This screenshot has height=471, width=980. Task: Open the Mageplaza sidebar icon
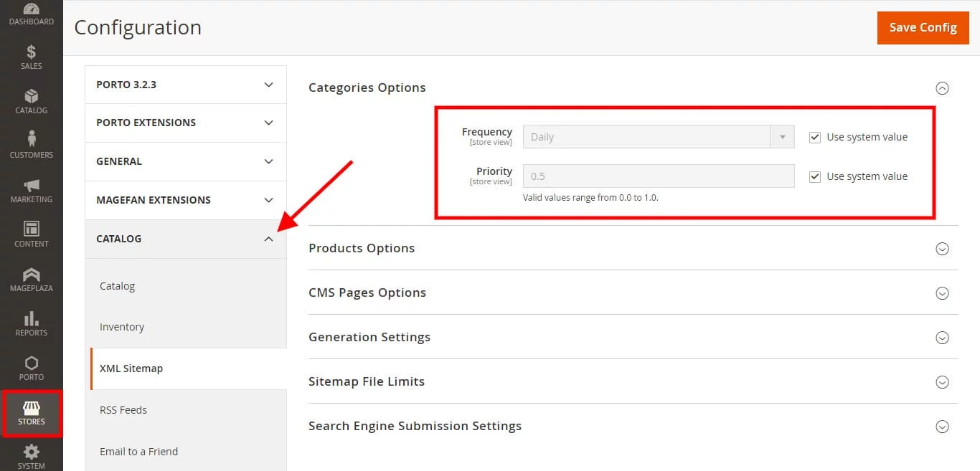pyautogui.click(x=31, y=279)
